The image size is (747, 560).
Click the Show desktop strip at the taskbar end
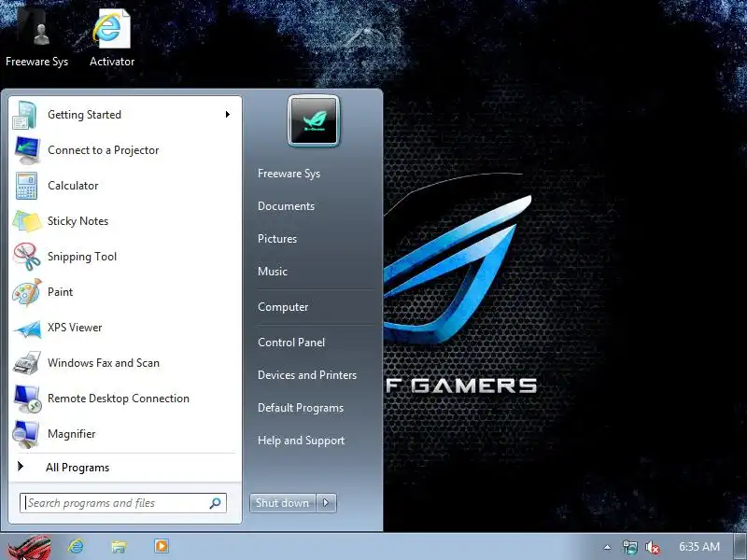pos(740,546)
